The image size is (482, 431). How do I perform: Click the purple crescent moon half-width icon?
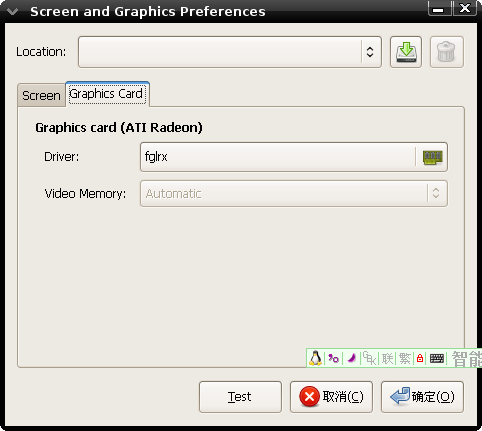pyautogui.click(x=351, y=358)
